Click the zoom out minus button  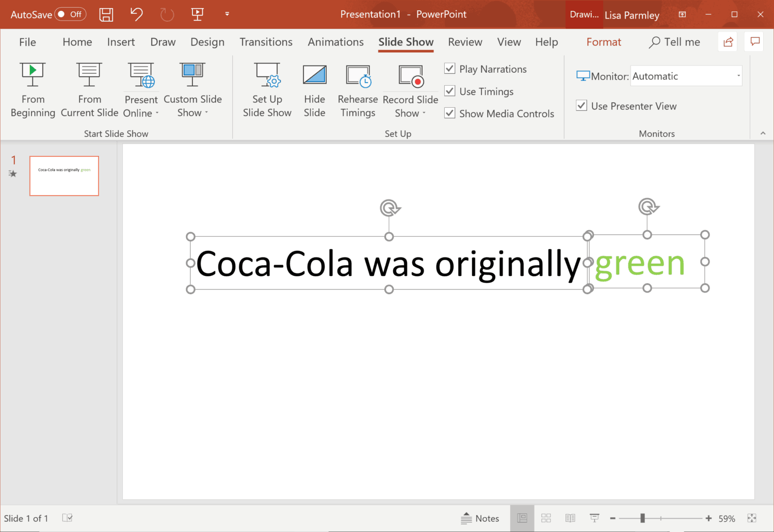coord(612,519)
